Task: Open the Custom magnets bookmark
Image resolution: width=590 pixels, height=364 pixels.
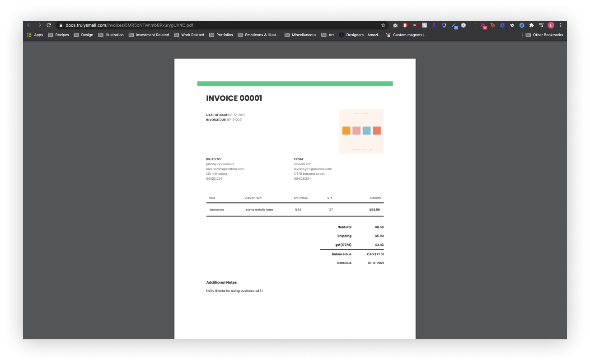Action: 406,35
